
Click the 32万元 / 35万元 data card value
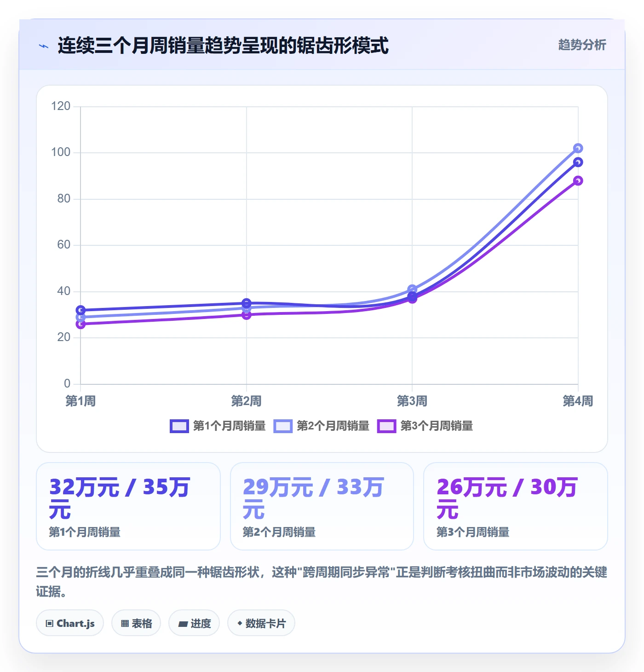point(120,498)
